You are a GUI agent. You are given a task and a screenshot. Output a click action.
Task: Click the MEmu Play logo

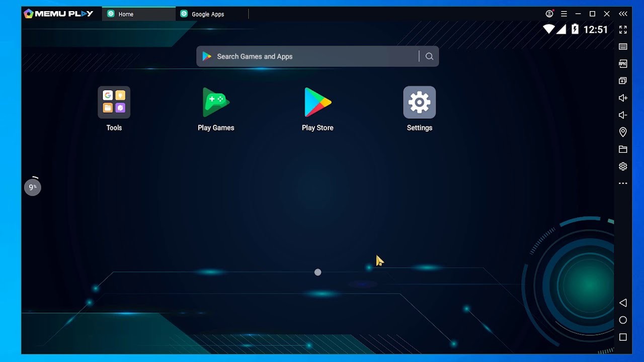(58, 14)
